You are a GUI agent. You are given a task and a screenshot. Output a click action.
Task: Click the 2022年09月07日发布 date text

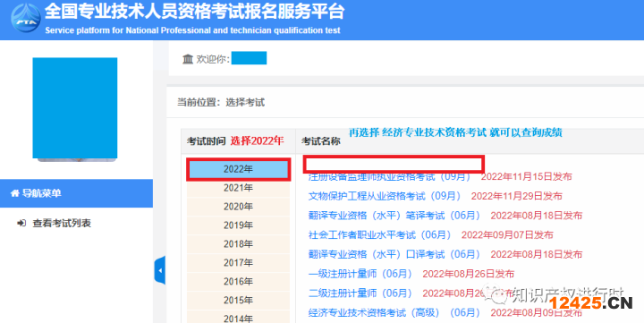(507, 234)
